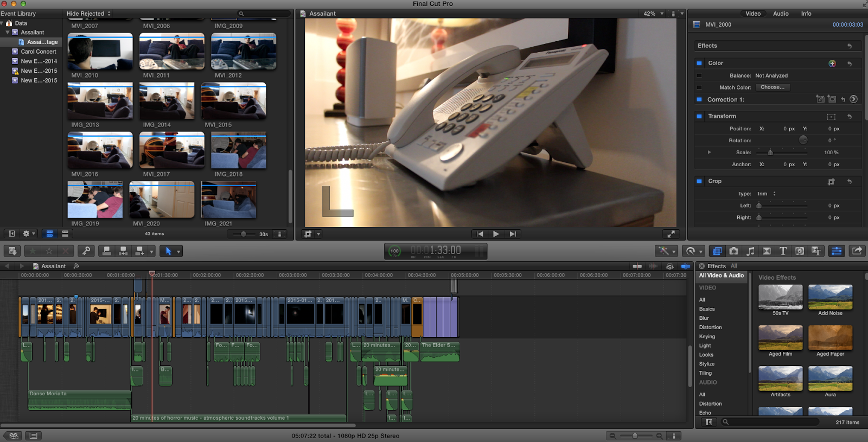The height and width of the screenshot is (442, 868).
Task: Open the Retime dropdown menu
Action: (693, 251)
